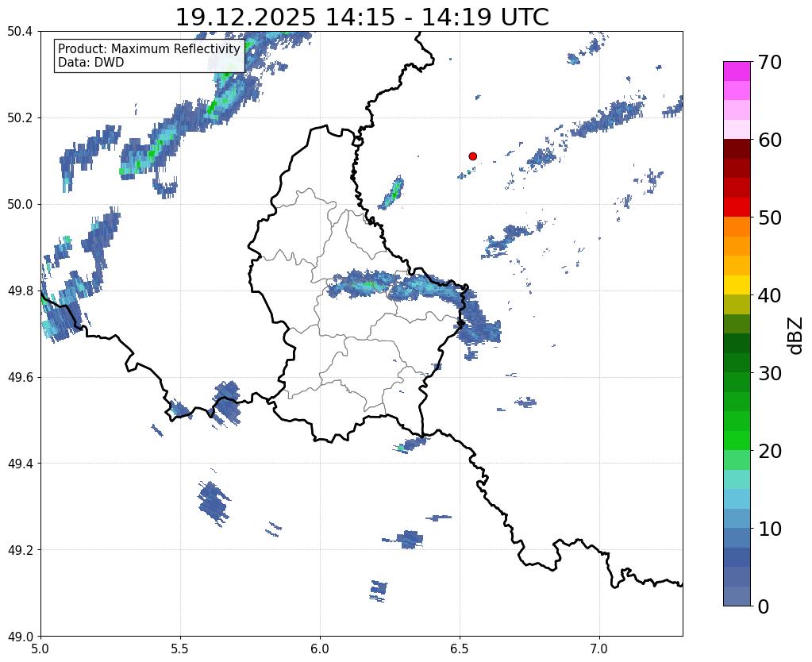
Task: Click the dark maroon swatch below 60
Action: [x=737, y=149]
